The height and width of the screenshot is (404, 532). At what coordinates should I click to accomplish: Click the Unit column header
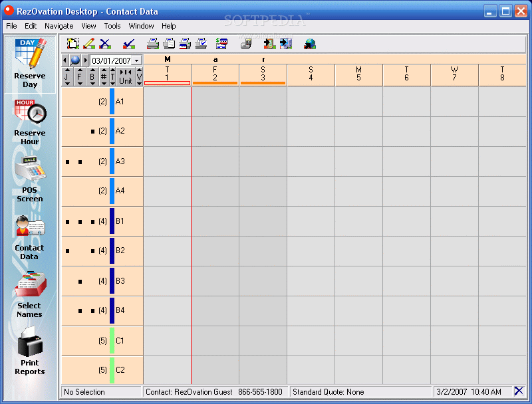click(126, 76)
